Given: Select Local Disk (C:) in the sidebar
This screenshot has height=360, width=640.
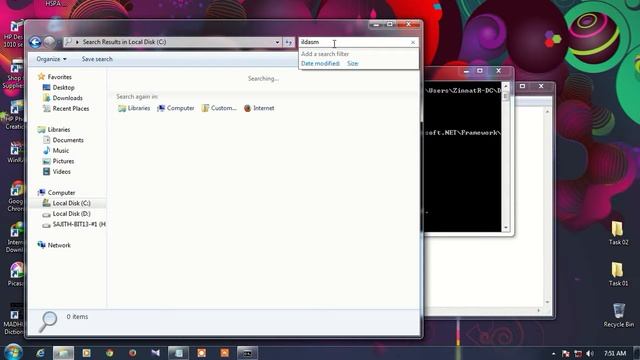Looking at the screenshot, I should coord(71,203).
